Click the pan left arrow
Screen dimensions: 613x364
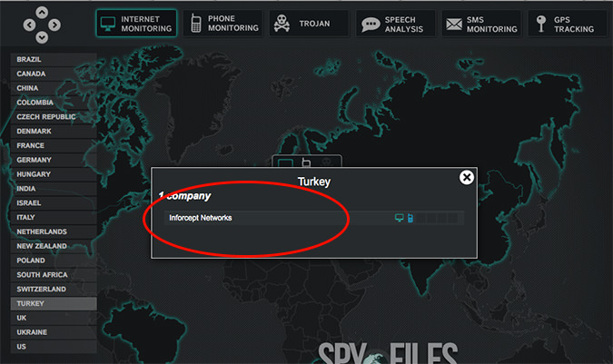tap(30, 25)
